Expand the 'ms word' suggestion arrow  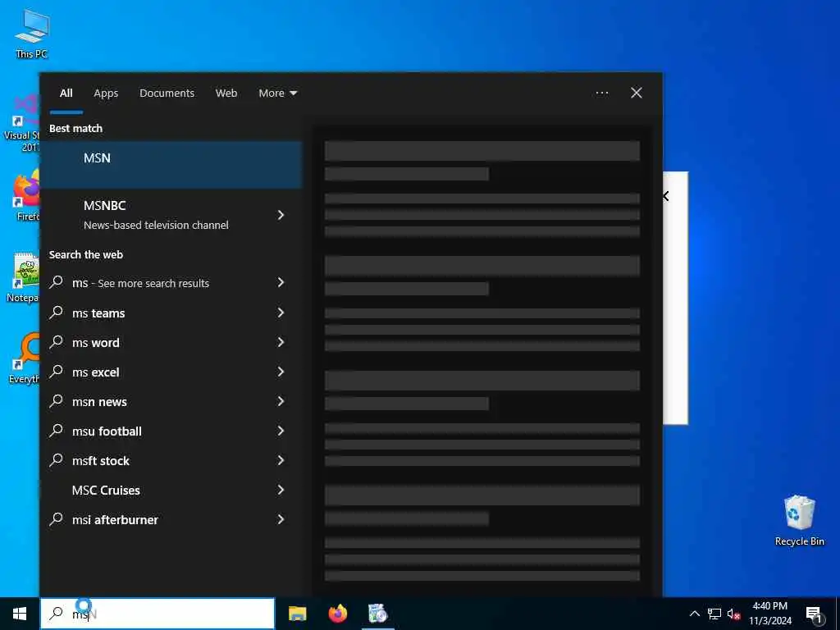click(x=281, y=342)
